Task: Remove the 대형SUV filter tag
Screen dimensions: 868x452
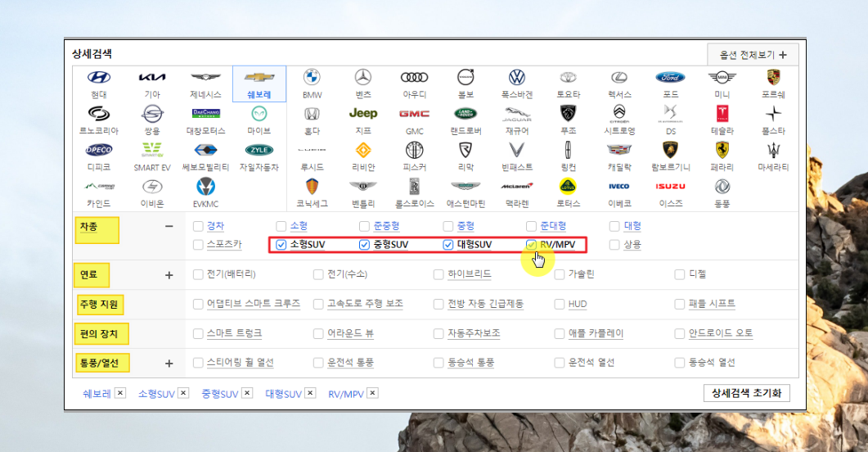Action: (311, 393)
